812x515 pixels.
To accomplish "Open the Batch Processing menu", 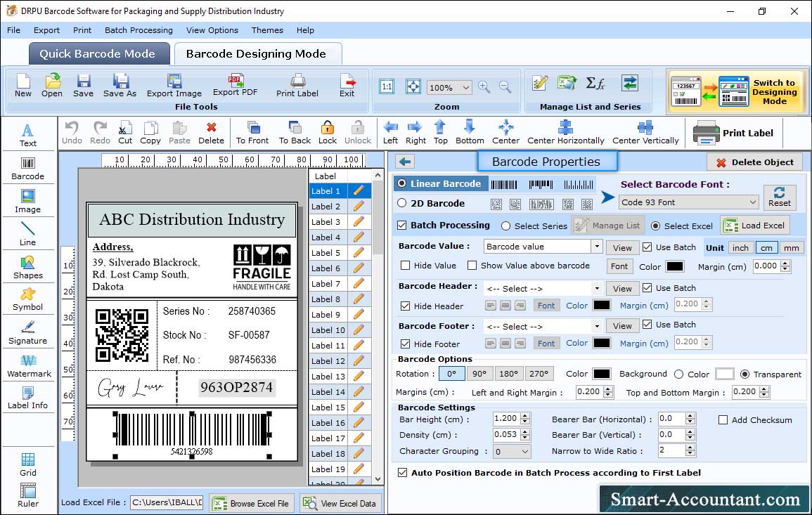I will click(x=138, y=30).
